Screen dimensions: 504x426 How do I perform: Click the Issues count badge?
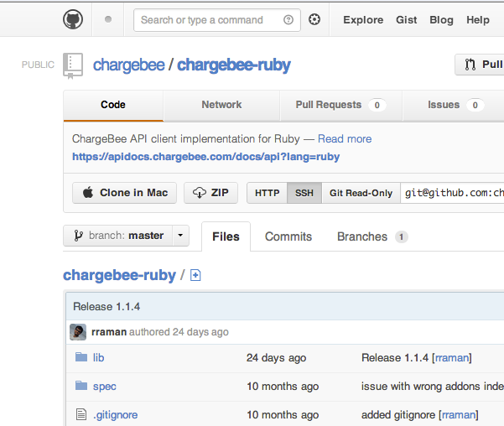(x=475, y=105)
